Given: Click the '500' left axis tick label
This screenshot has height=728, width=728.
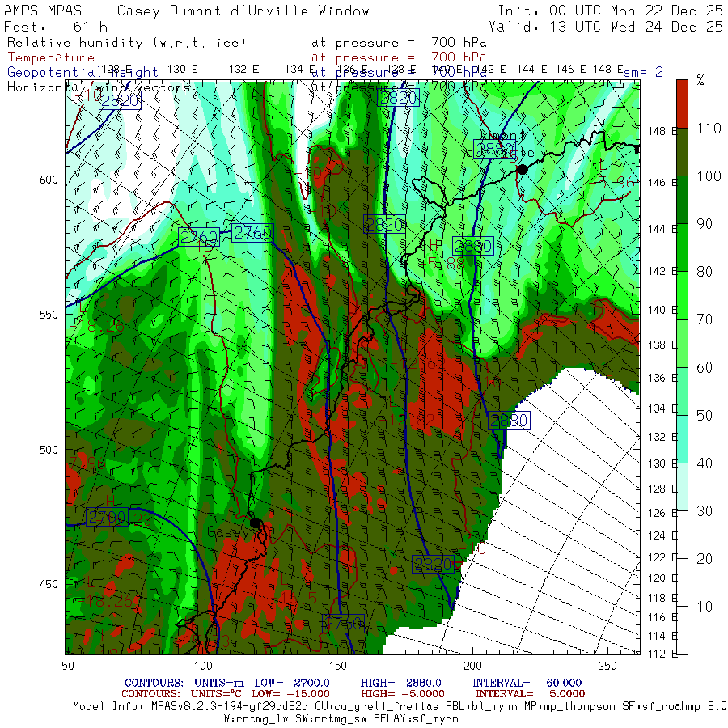Looking at the screenshot, I should pos(49,450).
